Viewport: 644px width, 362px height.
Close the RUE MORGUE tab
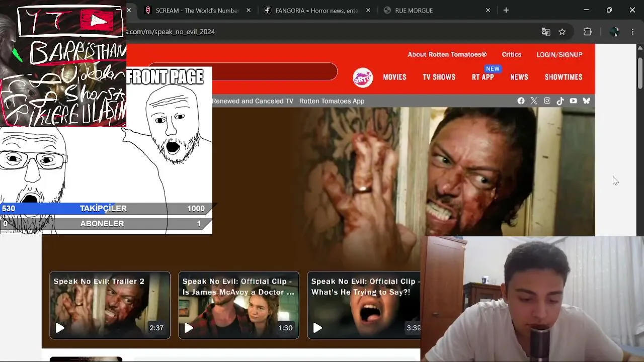click(x=488, y=10)
